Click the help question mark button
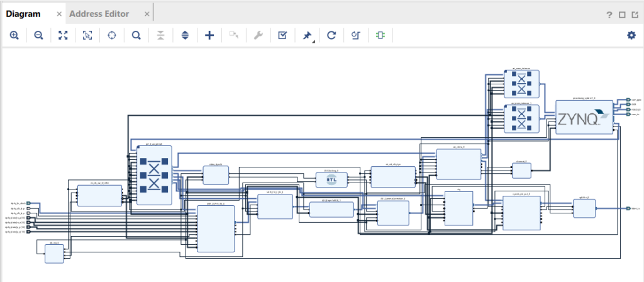 [x=609, y=15]
